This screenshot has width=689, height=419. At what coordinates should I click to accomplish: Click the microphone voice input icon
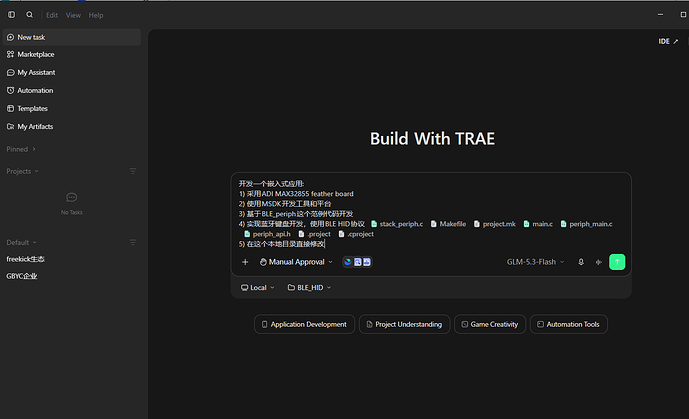click(x=581, y=262)
